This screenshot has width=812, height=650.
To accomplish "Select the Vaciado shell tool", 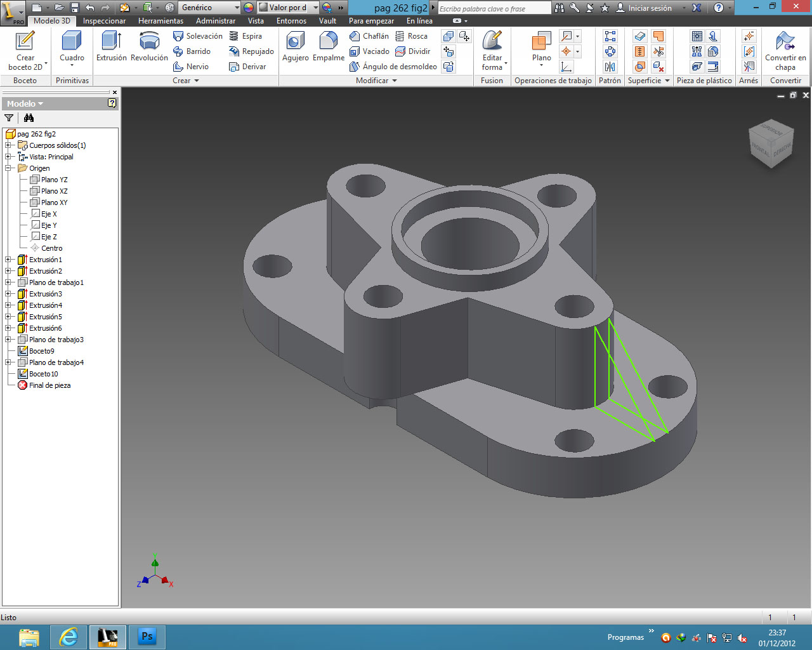I will 369,51.
